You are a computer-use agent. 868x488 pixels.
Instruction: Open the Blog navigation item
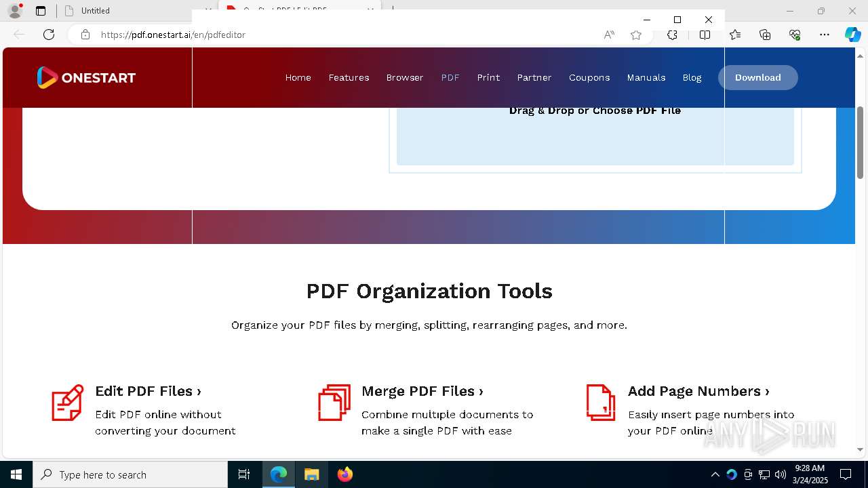click(692, 77)
